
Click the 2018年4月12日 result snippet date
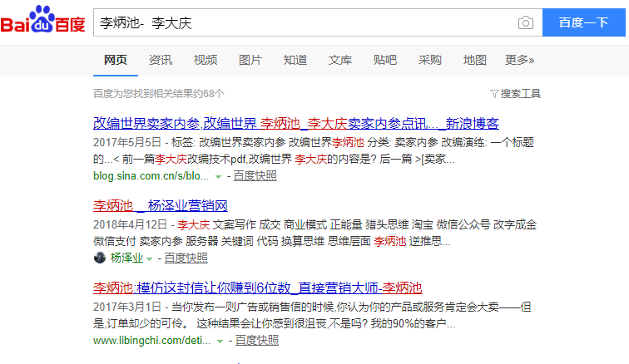(130, 224)
